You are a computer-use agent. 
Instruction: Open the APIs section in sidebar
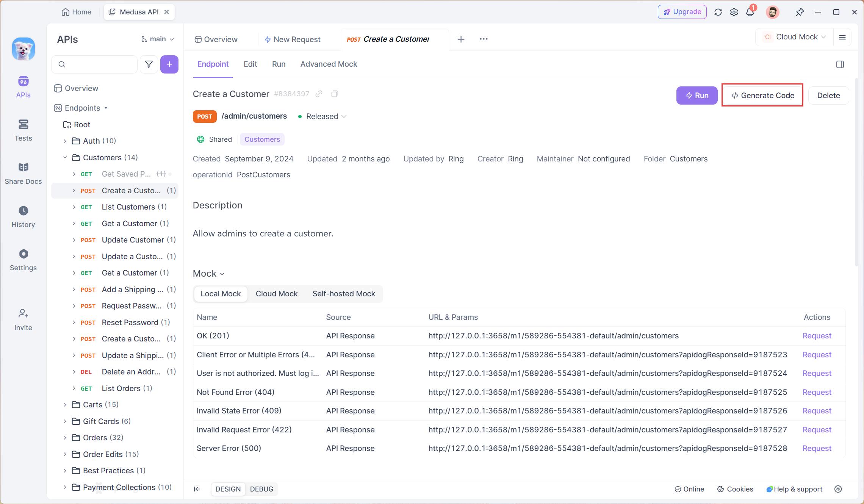click(23, 87)
